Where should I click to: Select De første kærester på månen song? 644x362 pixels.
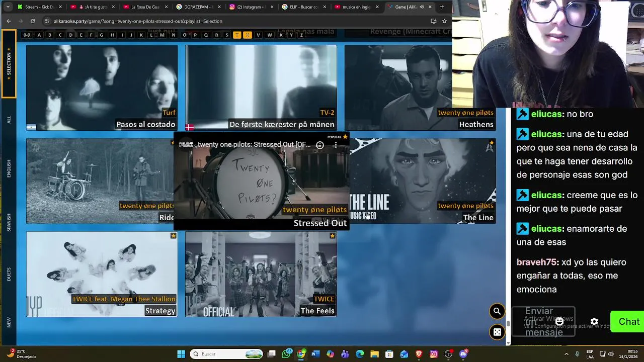(261, 87)
